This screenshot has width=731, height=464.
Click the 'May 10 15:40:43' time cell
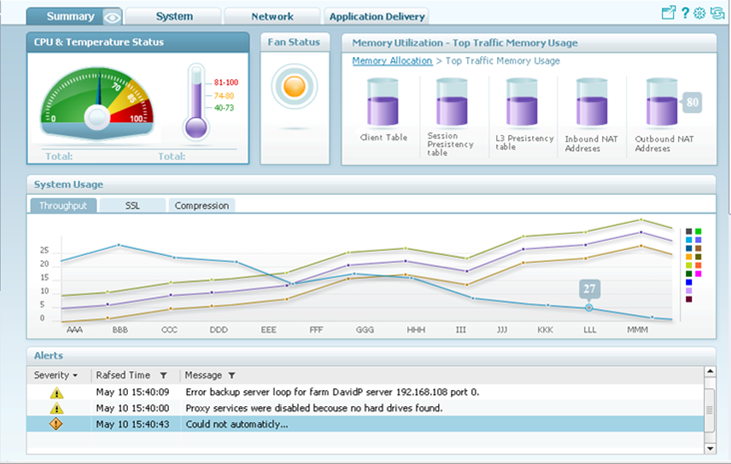point(132,424)
